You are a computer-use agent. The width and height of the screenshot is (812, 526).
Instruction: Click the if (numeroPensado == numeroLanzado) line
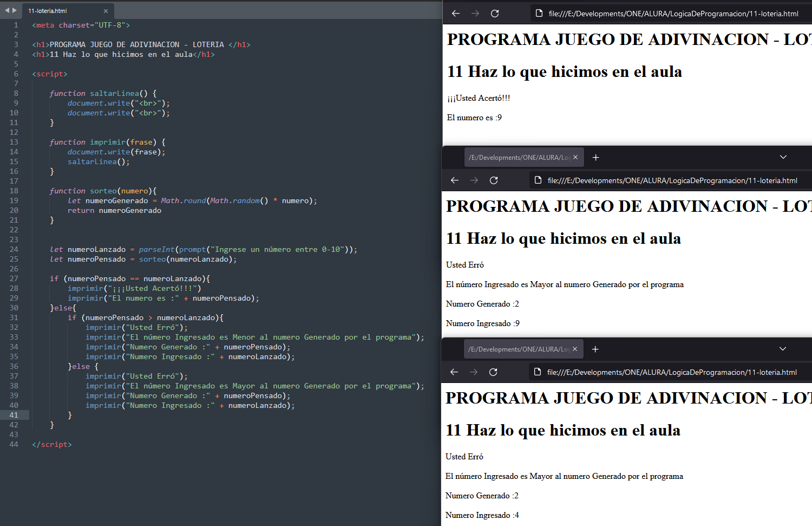click(130, 278)
